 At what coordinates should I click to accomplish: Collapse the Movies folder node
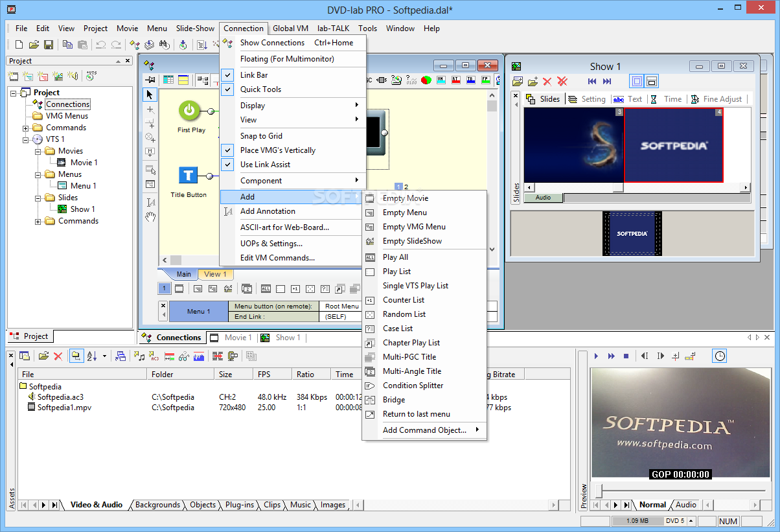click(38, 151)
